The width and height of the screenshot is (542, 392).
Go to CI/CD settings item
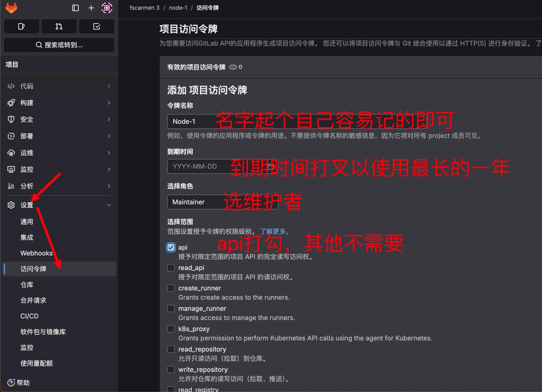29,316
